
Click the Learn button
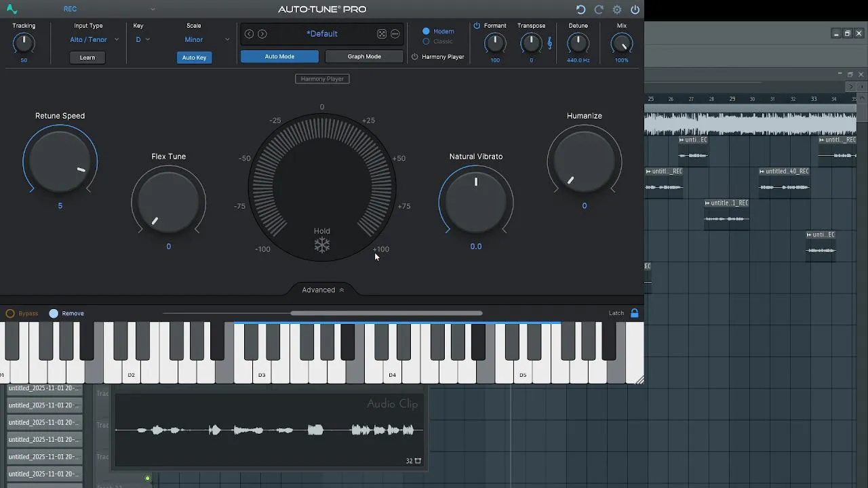87,58
